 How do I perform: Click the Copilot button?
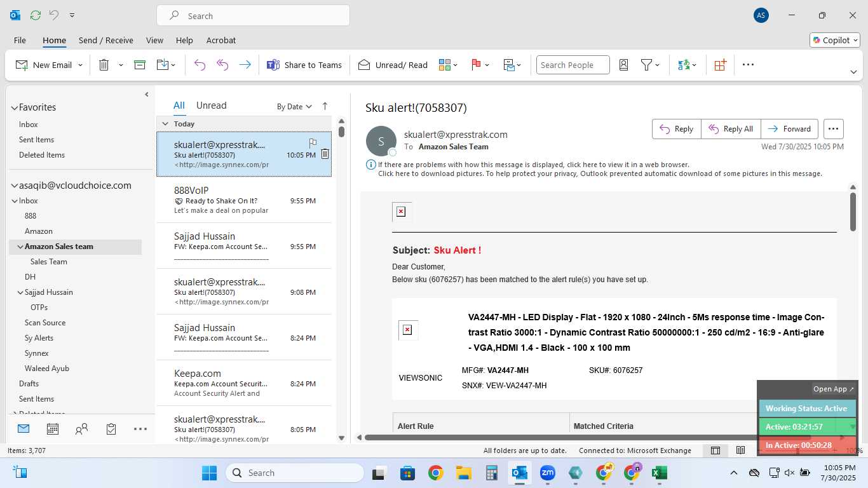pyautogui.click(x=835, y=40)
